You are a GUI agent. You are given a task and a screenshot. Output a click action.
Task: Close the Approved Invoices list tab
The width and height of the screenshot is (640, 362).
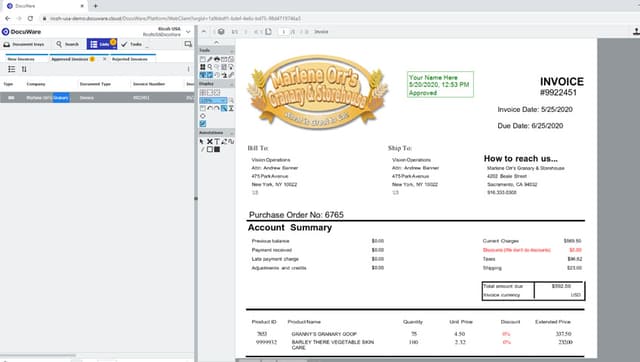(104, 59)
